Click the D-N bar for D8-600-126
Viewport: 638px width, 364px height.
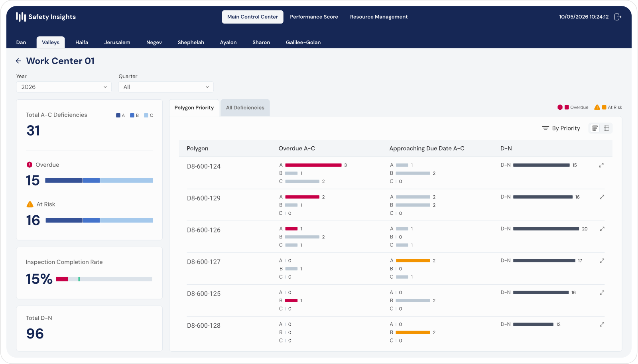[x=546, y=229]
